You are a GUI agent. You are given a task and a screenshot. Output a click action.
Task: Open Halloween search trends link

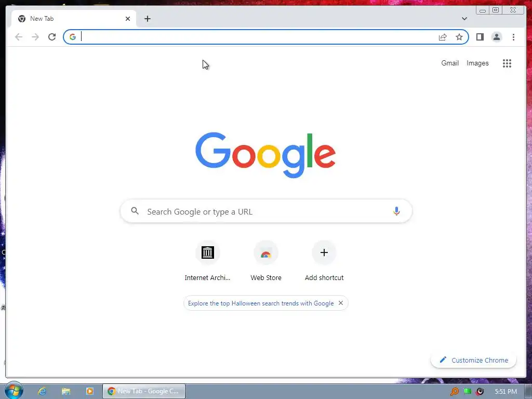tap(261, 303)
